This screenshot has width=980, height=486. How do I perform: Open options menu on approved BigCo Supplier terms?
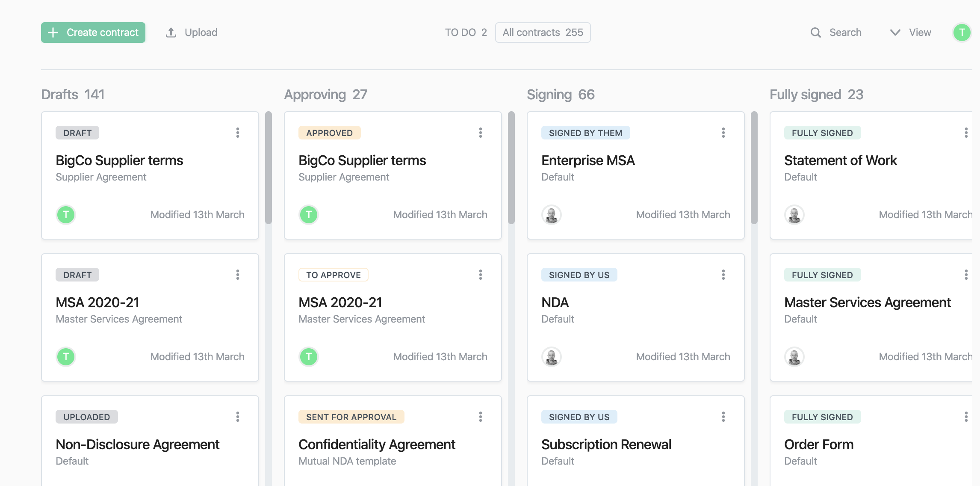click(480, 133)
